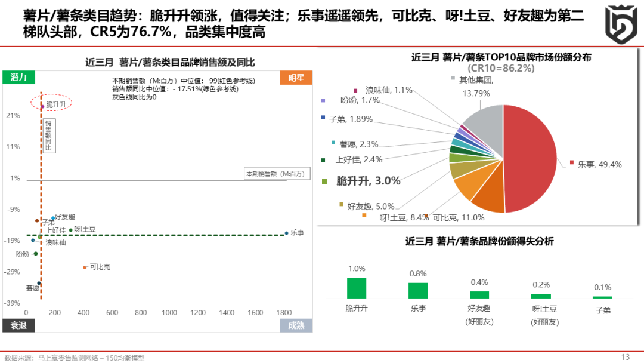Click the 本期销售额 (M:百万) axis label box
The image size is (644, 363).
277,174
